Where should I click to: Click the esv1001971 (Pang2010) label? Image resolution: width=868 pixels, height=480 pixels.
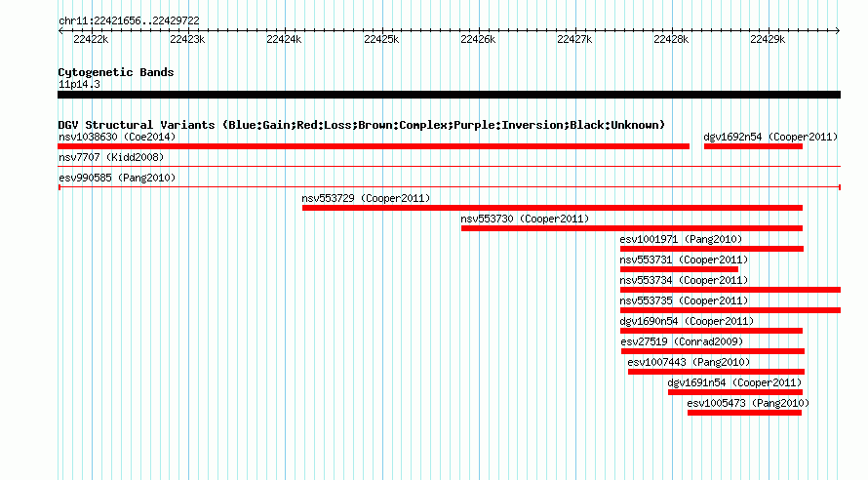click(681, 239)
